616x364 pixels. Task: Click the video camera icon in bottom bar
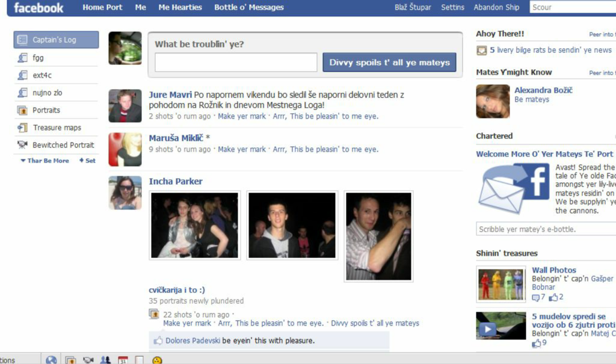pos(88,360)
